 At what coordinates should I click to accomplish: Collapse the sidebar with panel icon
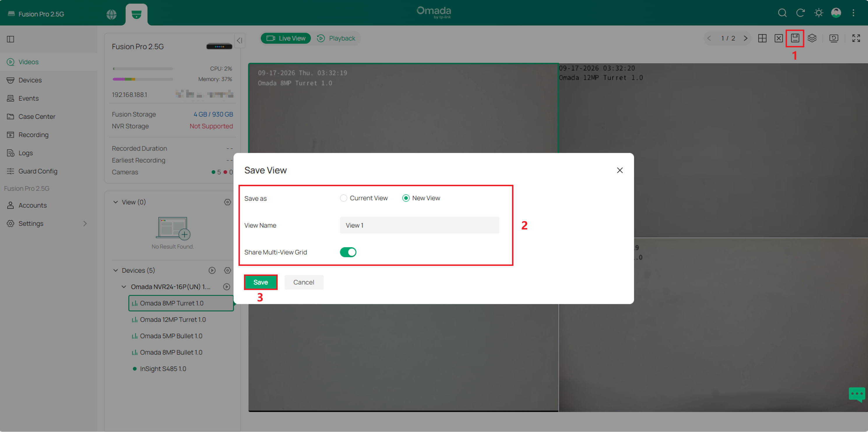10,39
